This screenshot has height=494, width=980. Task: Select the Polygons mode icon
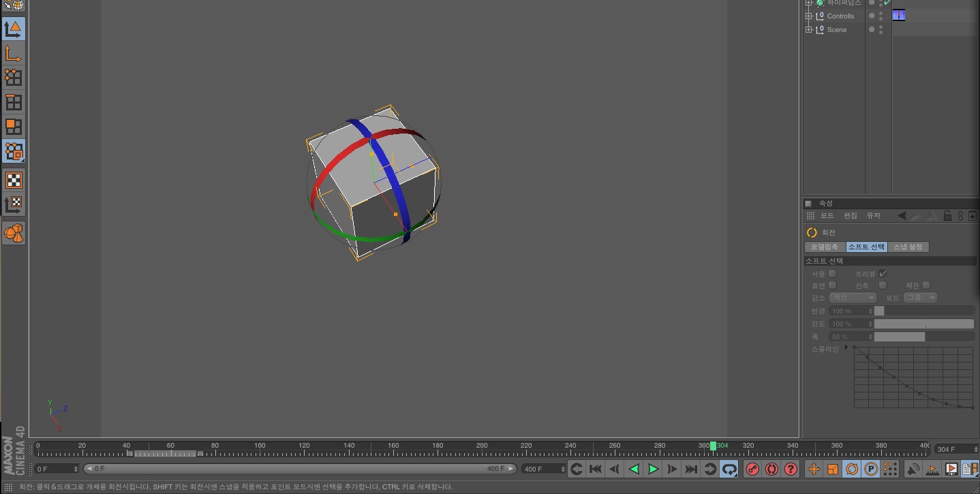[x=13, y=127]
